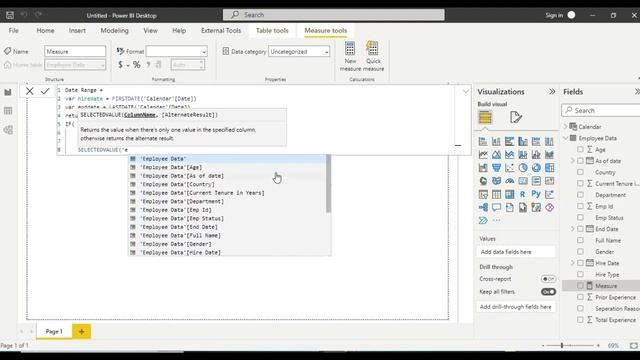
Task: Check the Emp Status field checkbox
Action: 580,218
